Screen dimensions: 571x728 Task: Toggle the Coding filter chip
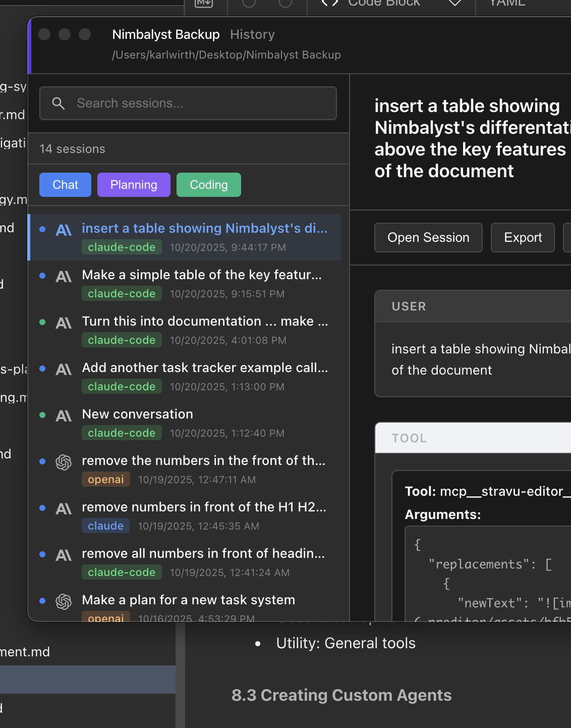click(209, 185)
